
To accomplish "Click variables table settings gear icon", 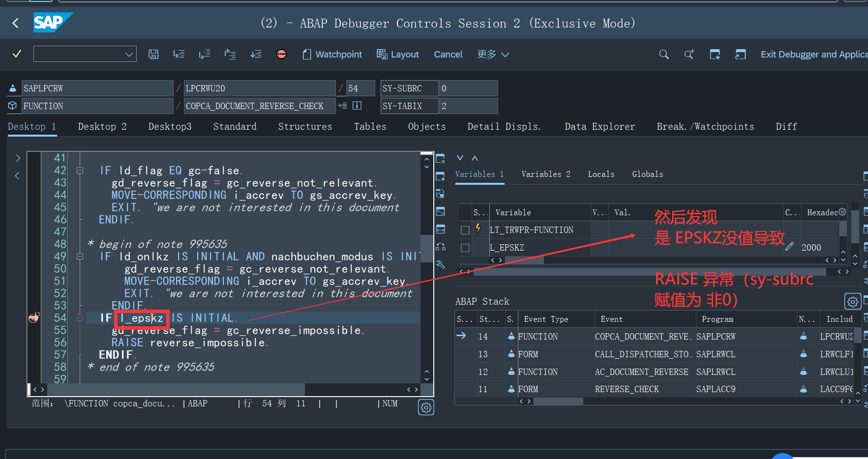I will [842, 212].
